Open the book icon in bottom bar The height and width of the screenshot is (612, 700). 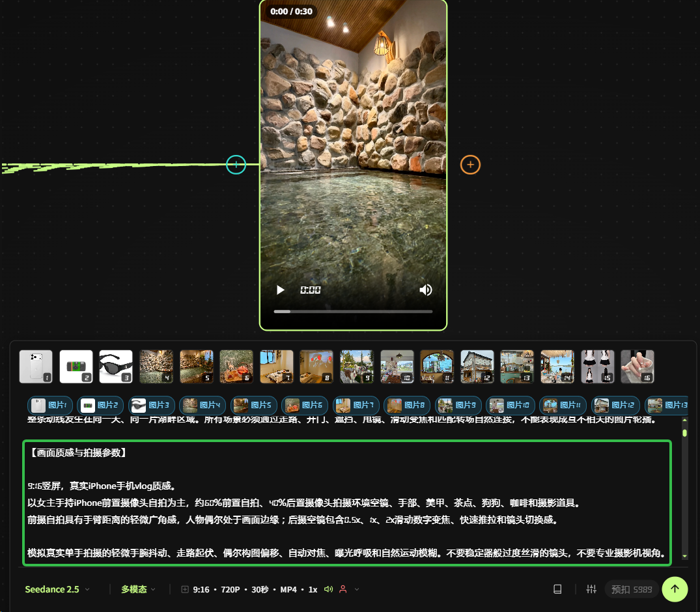click(x=557, y=589)
